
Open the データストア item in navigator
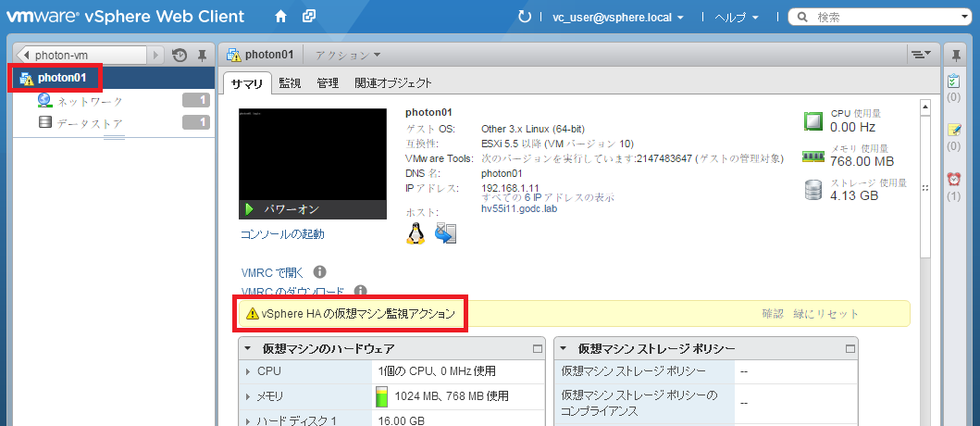tap(90, 123)
